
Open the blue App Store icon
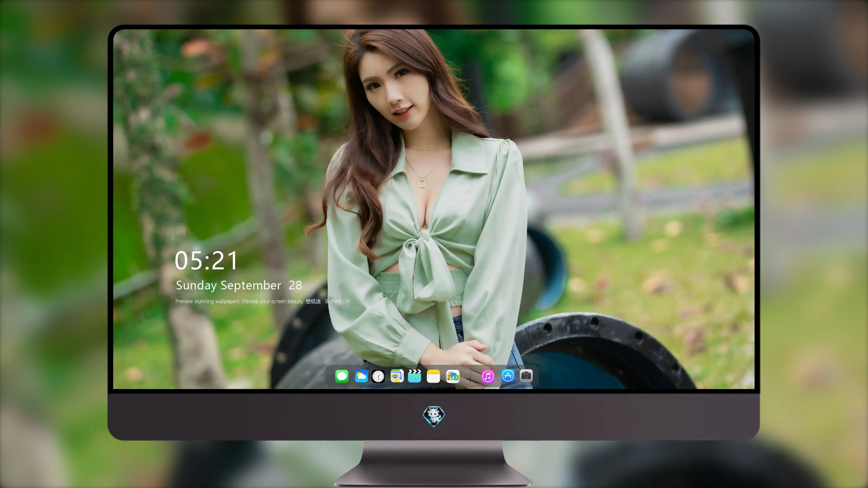point(508,375)
